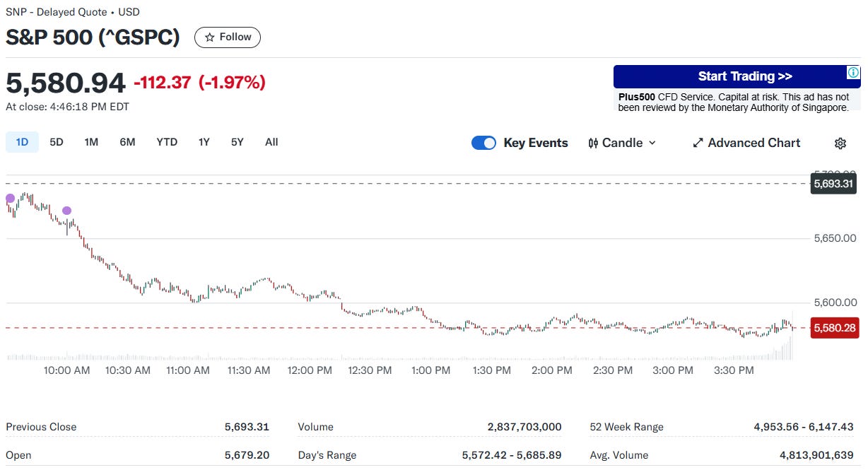Image resolution: width=868 pixels, height=470 pixels.
Task: Click the 5,600.00 price axis label
Action: (x=835, y=302)
